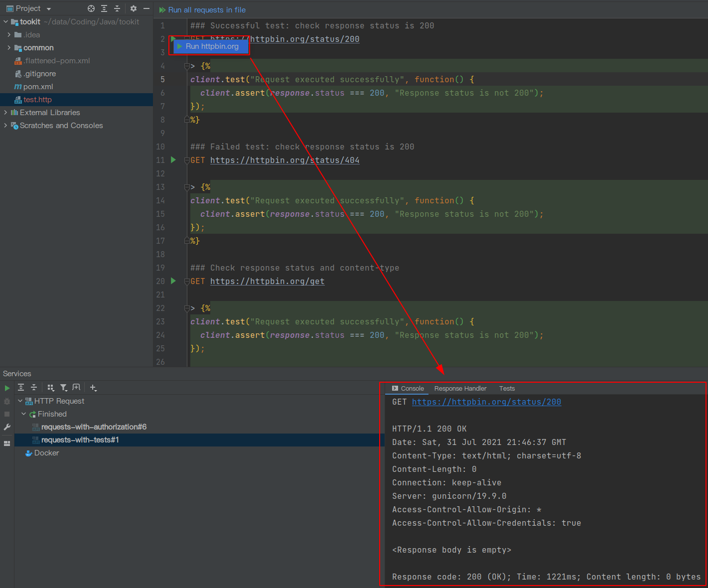Click the httpbin.org/get URL on line 20
708x588 pixels.
coord(267,282)
